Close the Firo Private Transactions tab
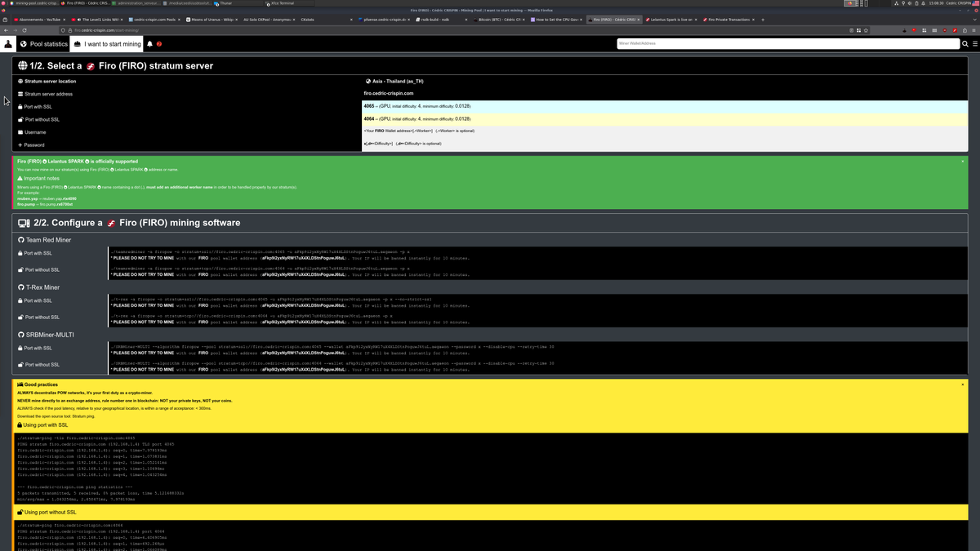 753,20
